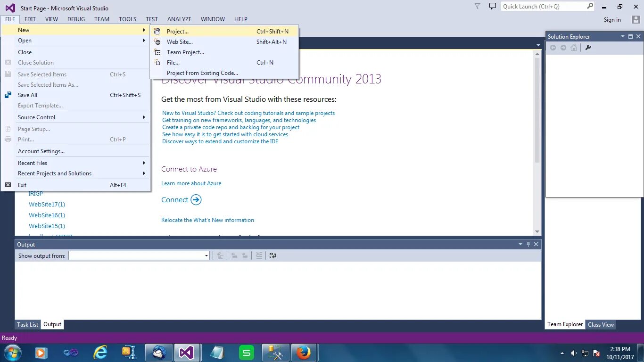Click Solution Explorer Home icon

click(574, 48)
